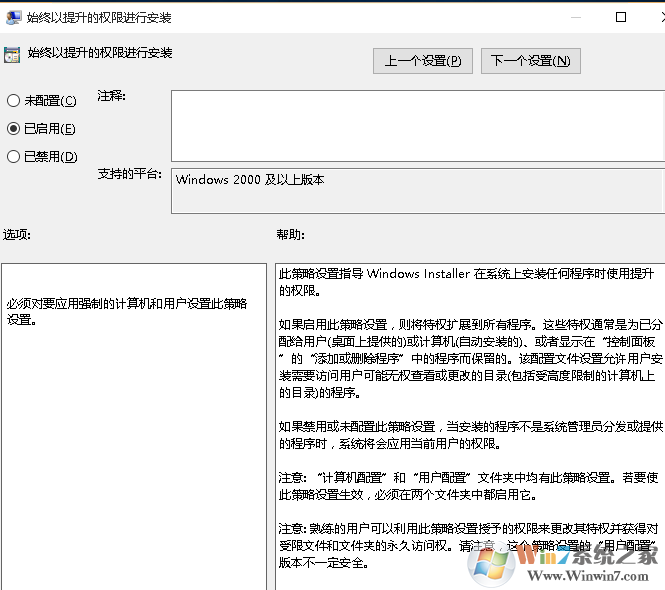Viewport: 665px width, 590px height.
Task: Click the first paragraph of the 帮助 text
Action: point(466,281)
